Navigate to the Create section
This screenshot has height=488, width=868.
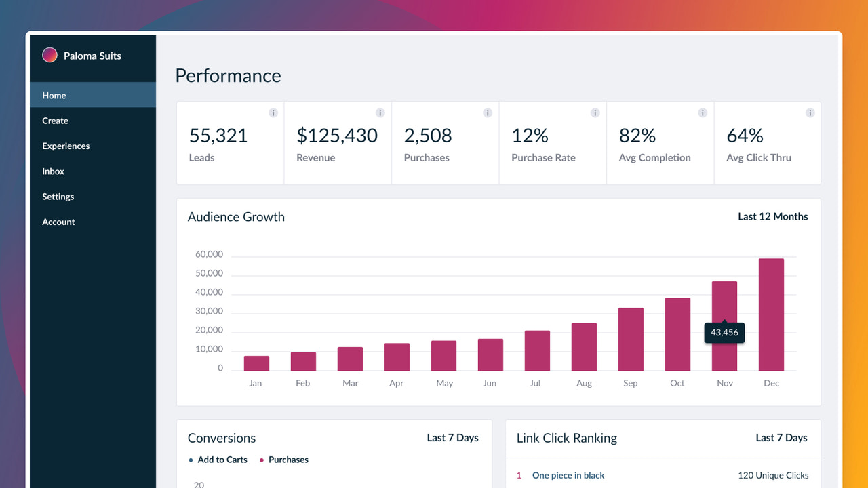click(x=55, y=120)
